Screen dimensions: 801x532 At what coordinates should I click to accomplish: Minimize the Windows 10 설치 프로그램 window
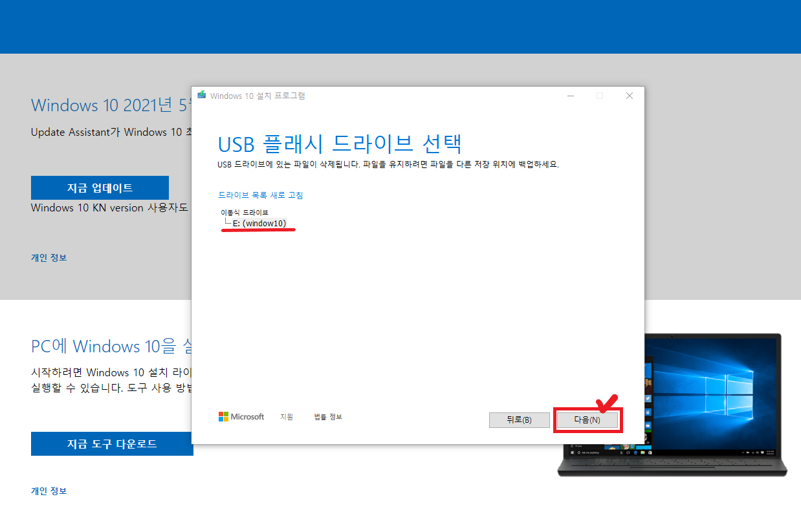(x=570, y=96)
